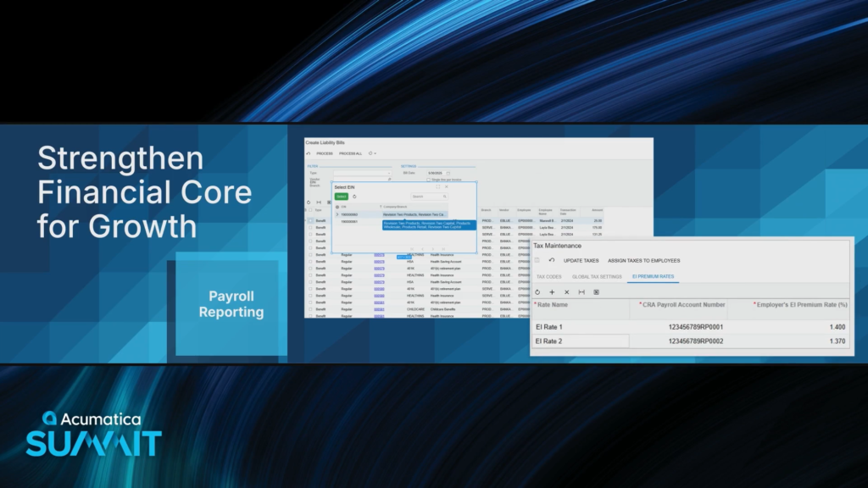Check the first Benefit row checkbox
868x488 pixels.
coord(310,221)
